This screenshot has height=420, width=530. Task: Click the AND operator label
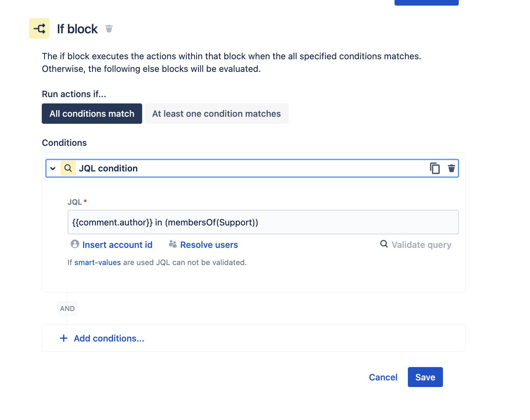click(x=67, y=309)
